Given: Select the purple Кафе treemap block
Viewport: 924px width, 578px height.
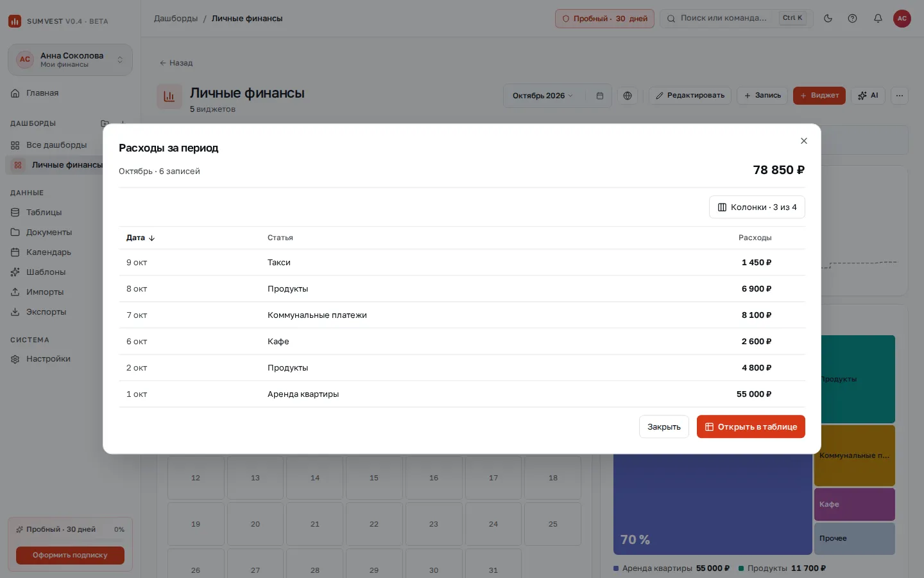Looking at the screenshot, I should tap(855, 504).
